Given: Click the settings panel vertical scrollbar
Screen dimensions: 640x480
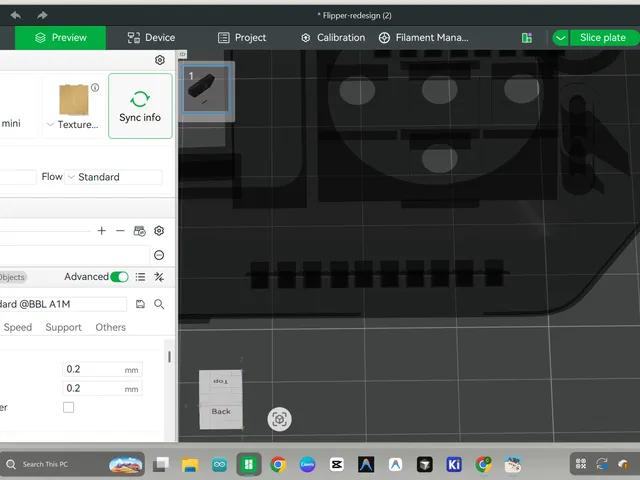Looking at the screenshot, I should [x=169, y=357].
